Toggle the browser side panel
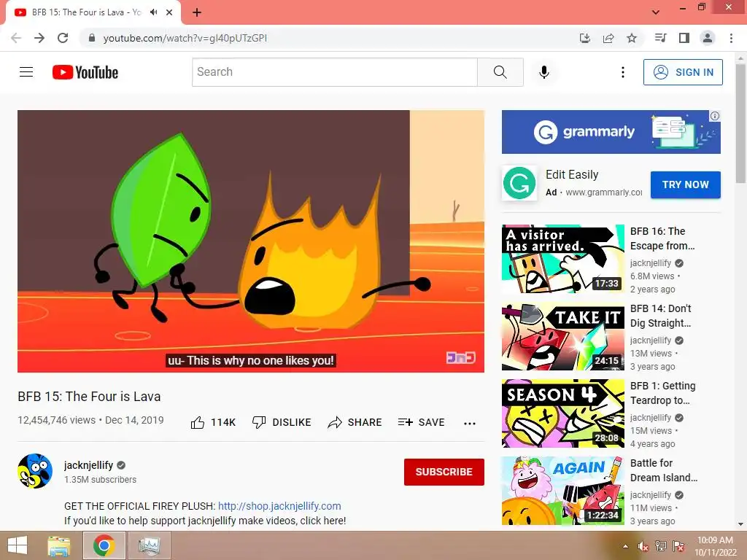Screen dimensions: 747x560 pos(684,38)
